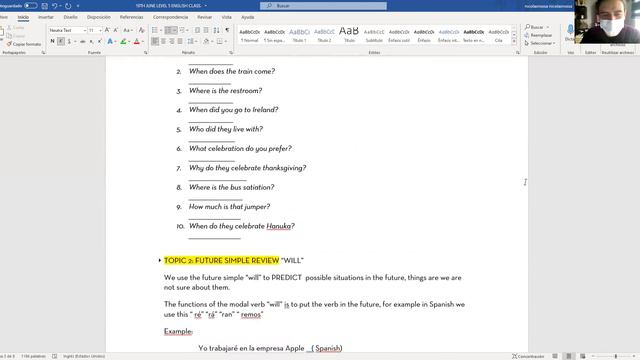Click the Increase Font Size icon
Viewport: 640px width, 360px height.
[107, 30]
